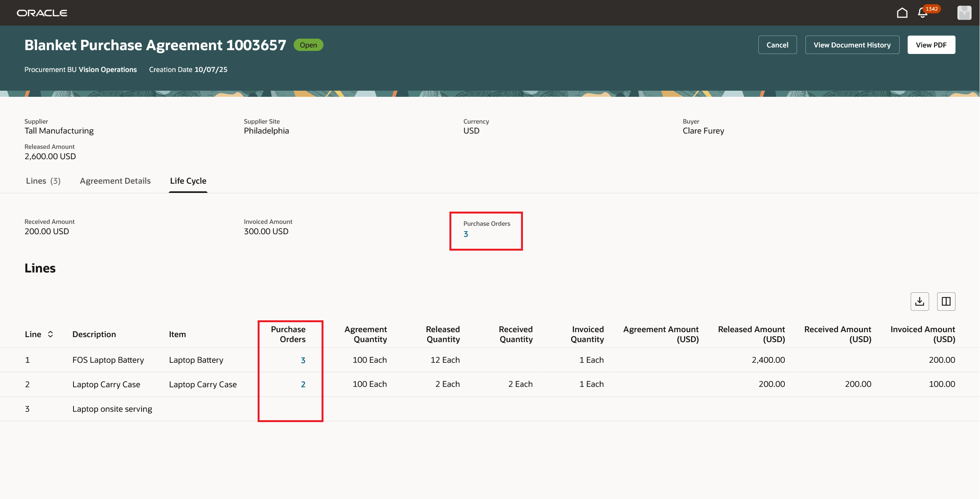Viewport: 980px width, 499px height.
Task: Open purchase orders link for FOS Laptop Battery
Action: coord(303,360)
